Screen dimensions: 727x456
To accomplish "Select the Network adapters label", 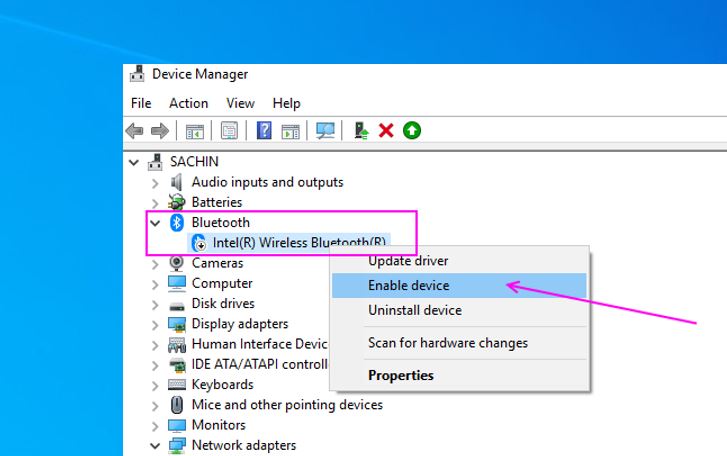I will [244, 445].
